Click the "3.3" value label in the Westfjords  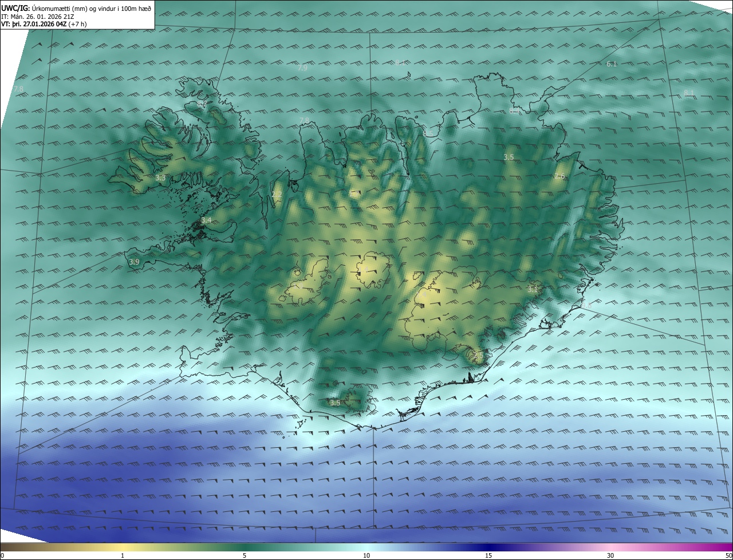[x=160, y=178]
